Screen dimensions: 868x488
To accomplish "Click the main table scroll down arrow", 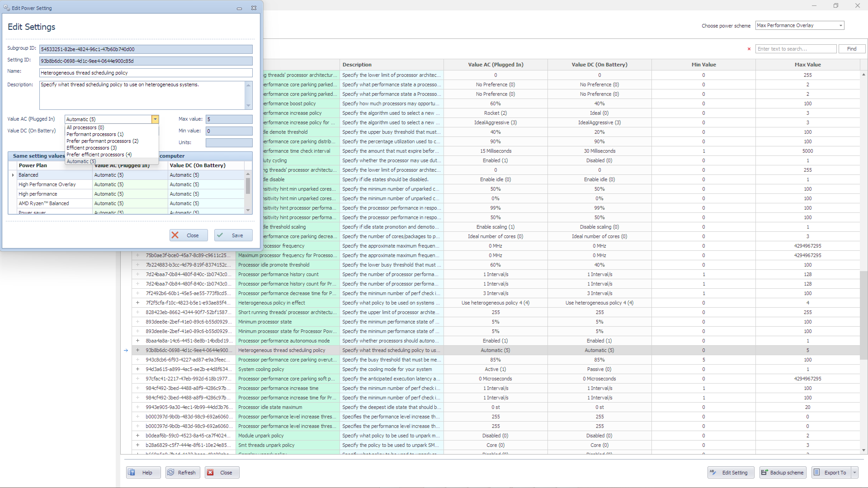I will tap(864, 450).
